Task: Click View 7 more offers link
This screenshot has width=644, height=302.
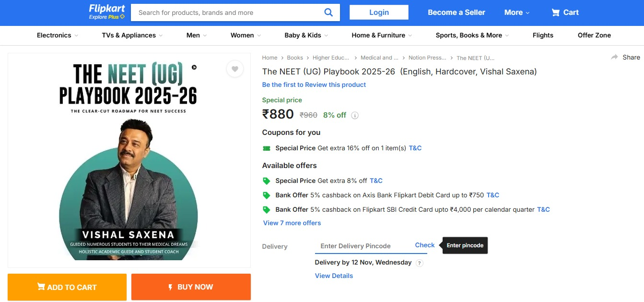Action: tap(292, 223)
